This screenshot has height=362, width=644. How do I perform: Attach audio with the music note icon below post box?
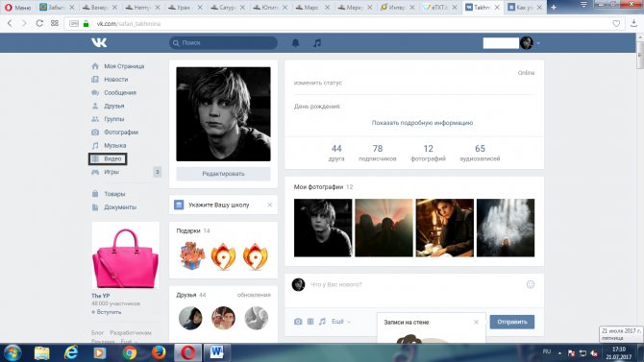(322, 322)
